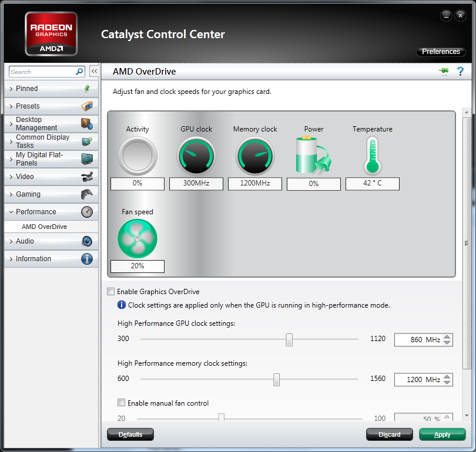The image size is (476, 452).
Task: Click the GPU clock slider handle
Action: pyautogui.click(x=289, y=339)
